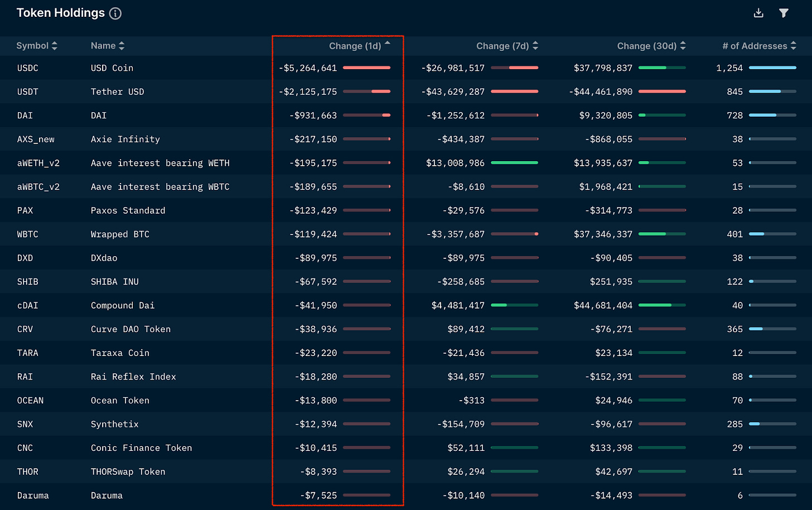Screen dimensions: 812x510
Task: Click the OCEAN symbol cell
Action: pos(30,401)
